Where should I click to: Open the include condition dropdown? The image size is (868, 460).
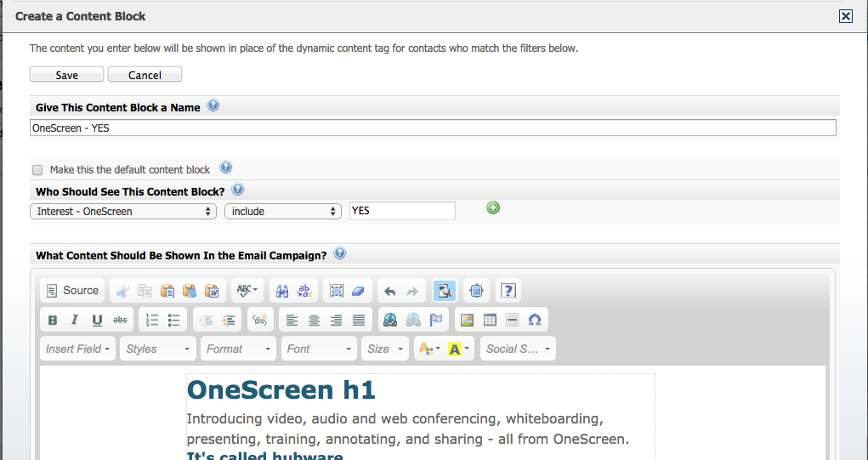click(x=283, y=212)
